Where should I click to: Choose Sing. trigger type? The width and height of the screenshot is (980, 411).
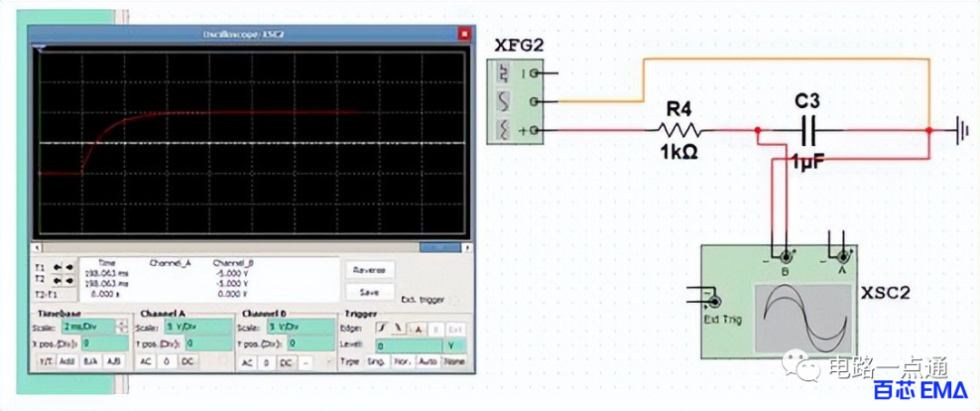pos(375,361)
